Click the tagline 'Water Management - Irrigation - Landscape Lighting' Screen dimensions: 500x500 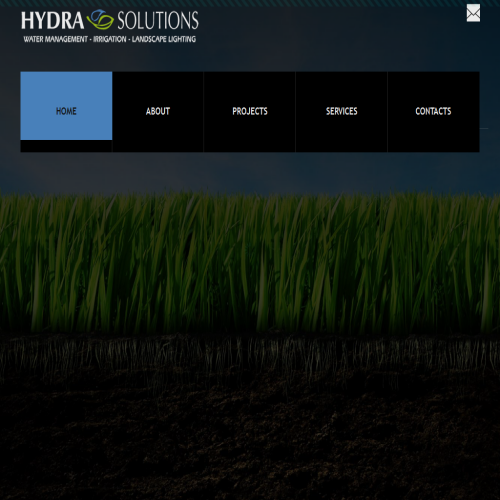(x=110, y=39)
